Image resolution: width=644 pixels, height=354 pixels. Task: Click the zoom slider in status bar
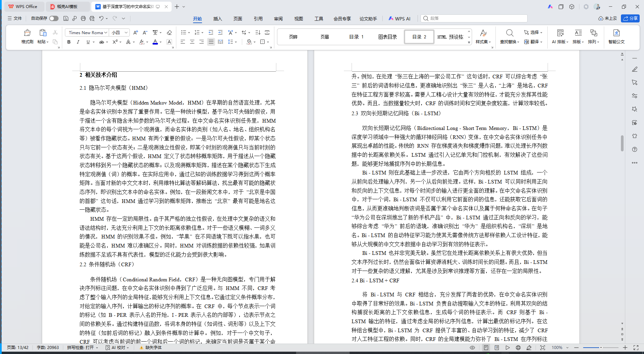coord(601,348)
